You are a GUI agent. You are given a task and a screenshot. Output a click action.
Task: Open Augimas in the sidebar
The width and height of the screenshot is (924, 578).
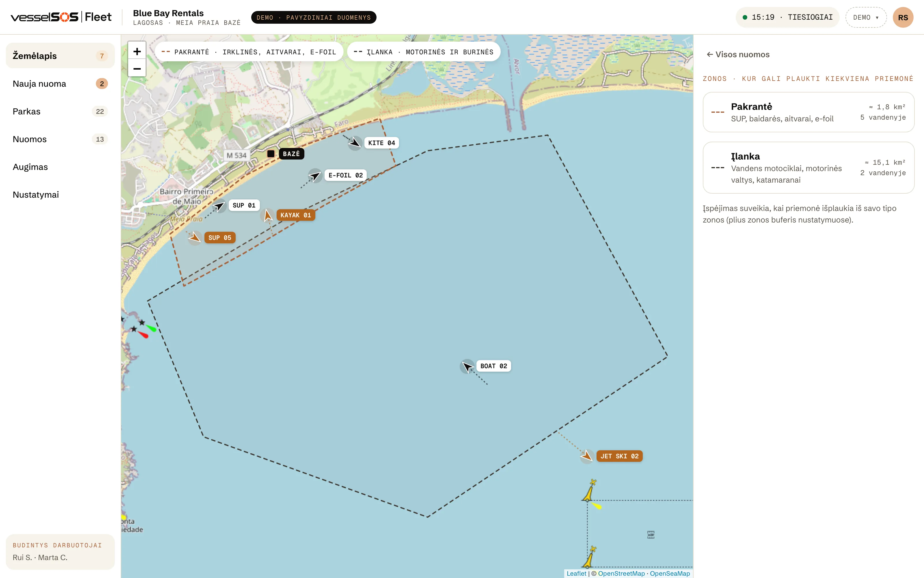60,167
